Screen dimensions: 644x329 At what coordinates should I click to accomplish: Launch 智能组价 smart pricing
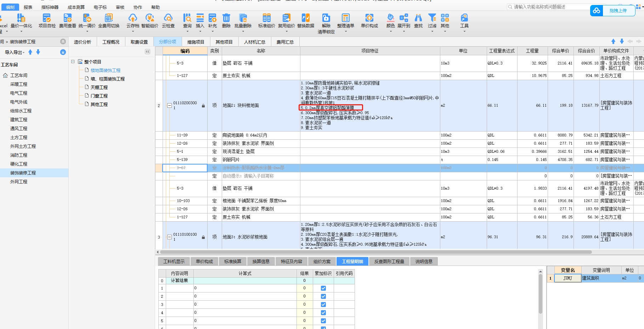(x=149, y=21)
